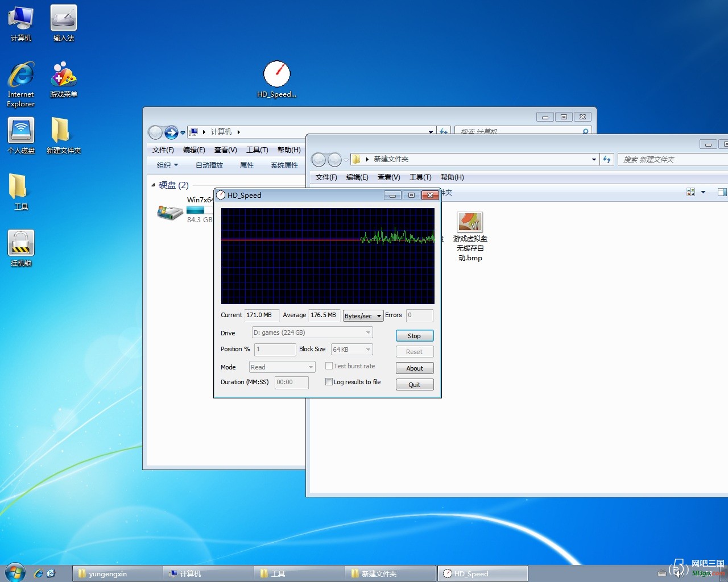Click the Windows Start orb
This screenshot has height=582, width=728.
coord(15,573)
